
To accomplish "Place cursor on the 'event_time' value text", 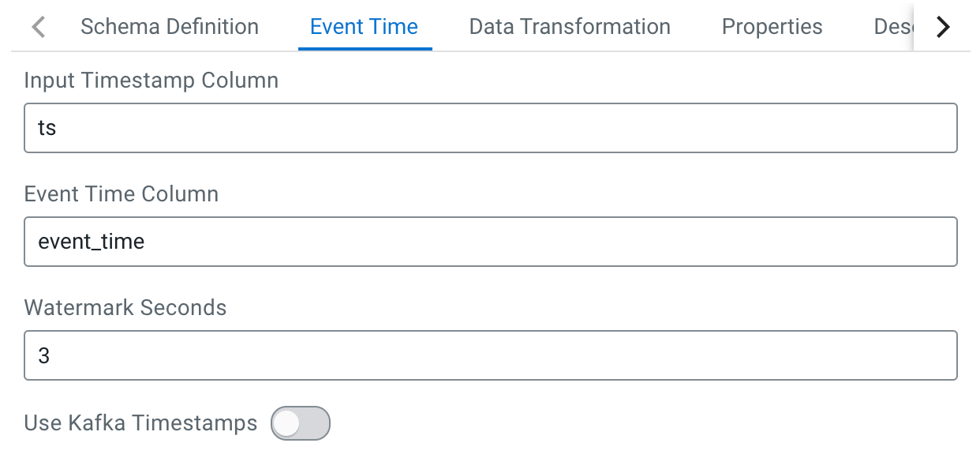I will tap(91, 242).
